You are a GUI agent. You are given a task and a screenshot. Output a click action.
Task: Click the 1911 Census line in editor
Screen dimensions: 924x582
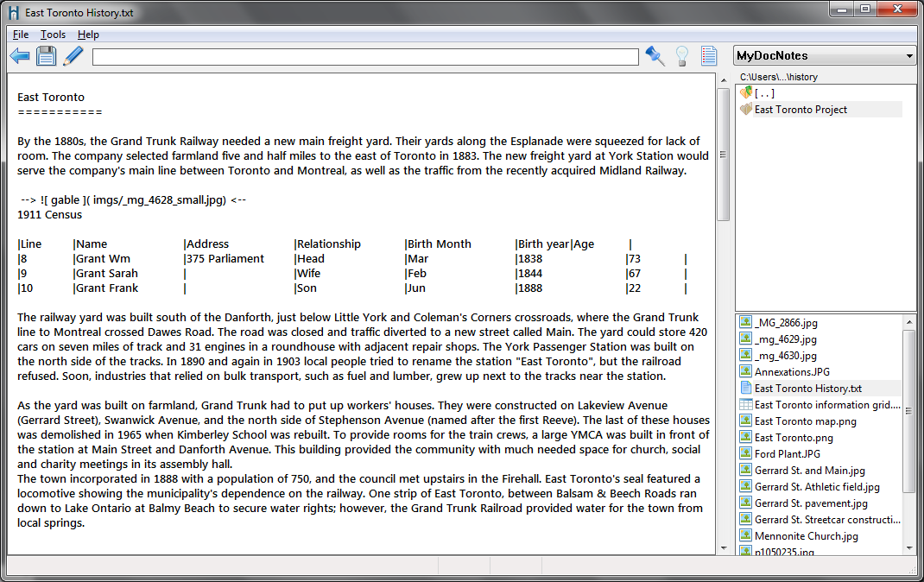49,214
